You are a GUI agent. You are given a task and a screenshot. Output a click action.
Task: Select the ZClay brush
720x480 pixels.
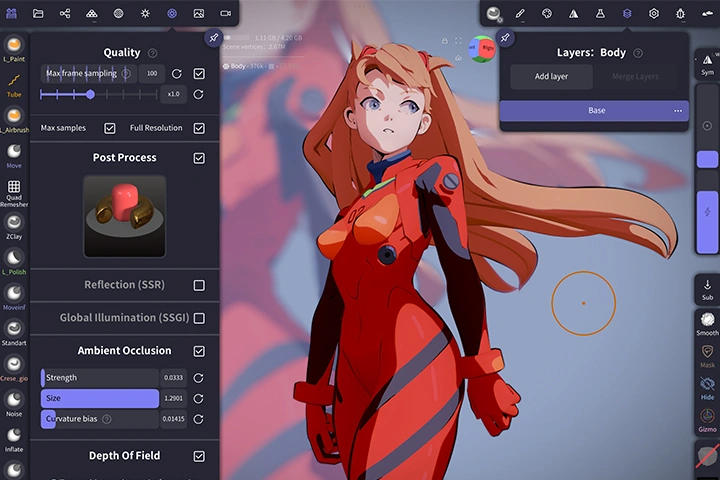[x=14, y=227]
